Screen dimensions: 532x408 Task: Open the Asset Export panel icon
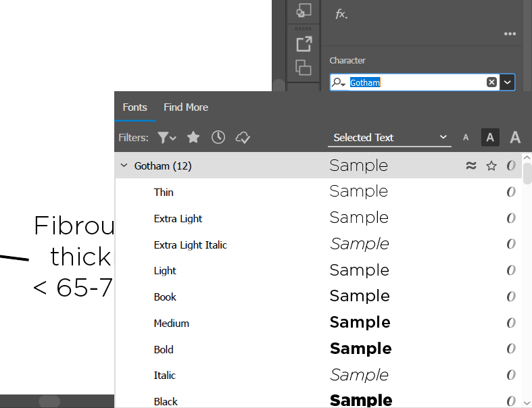pos(304,44)
